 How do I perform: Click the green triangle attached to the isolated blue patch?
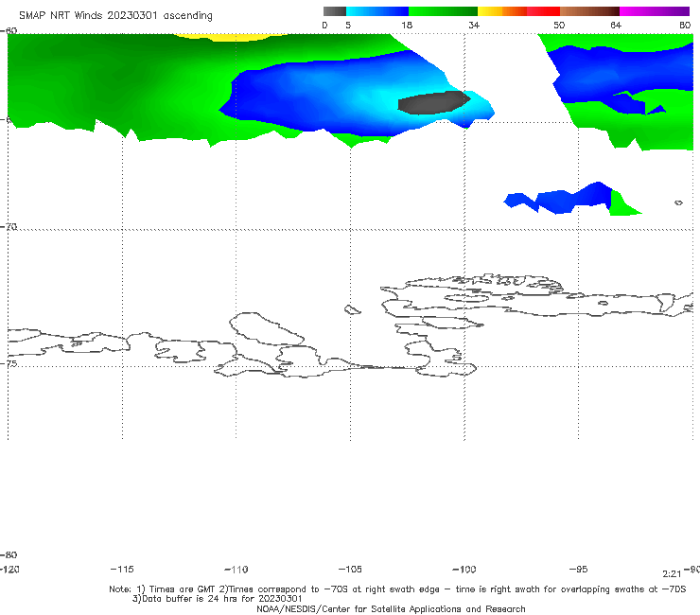tap(623, 204)
